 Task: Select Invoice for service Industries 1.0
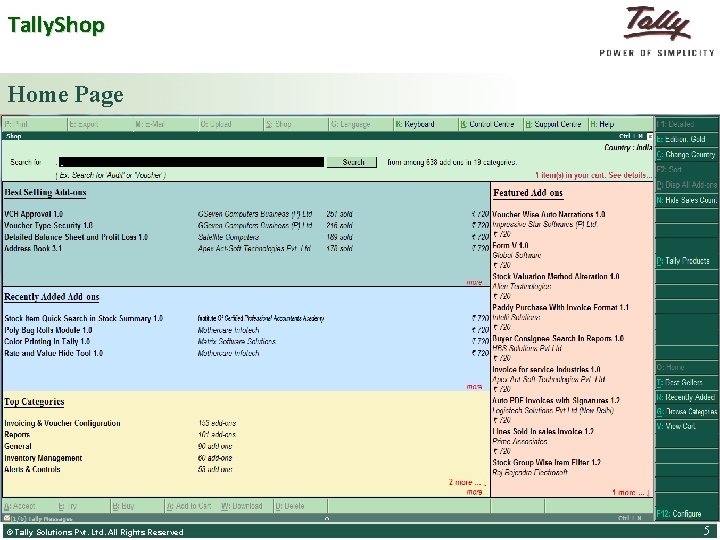546,369
